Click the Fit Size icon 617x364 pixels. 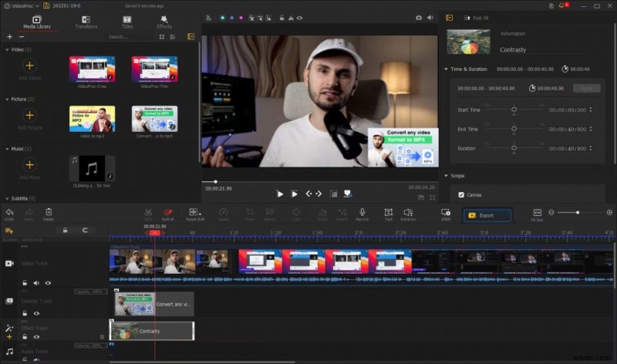[537, 212]
